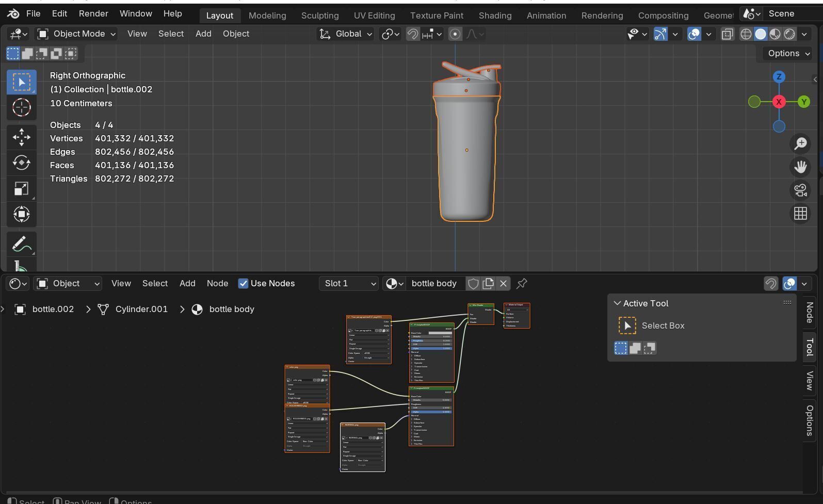Screen dimensions: 823x504
Task: Click the red X axis on the gizmo
Action: click(779, 102)
